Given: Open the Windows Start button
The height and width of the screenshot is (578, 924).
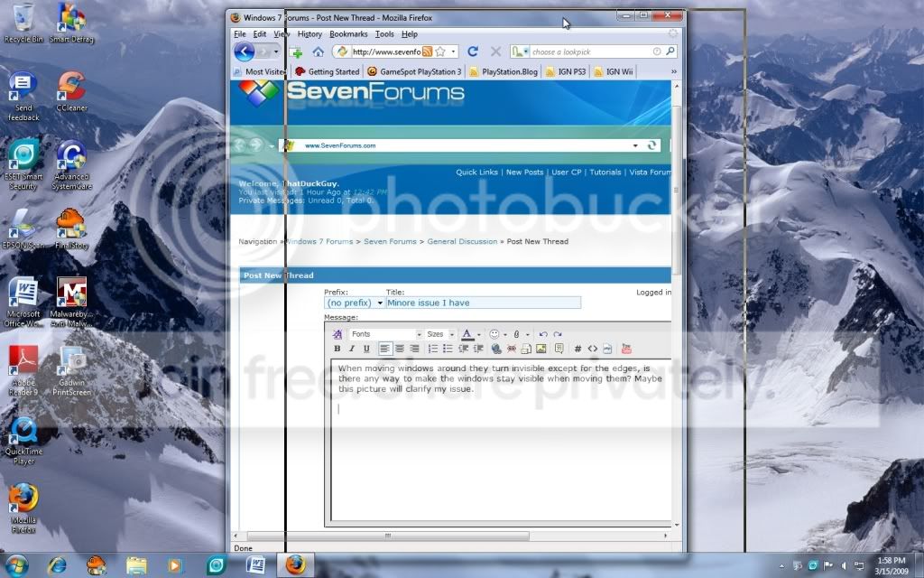Looking at the screenshot, I should (x=16, y=564).
